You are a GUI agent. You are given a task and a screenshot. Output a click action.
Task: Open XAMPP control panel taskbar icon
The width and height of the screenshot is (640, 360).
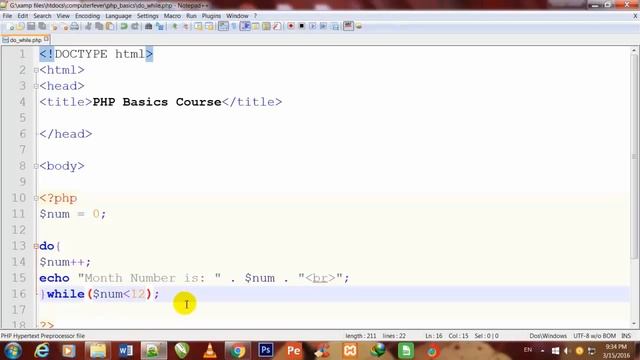click(x=350, y=351)
